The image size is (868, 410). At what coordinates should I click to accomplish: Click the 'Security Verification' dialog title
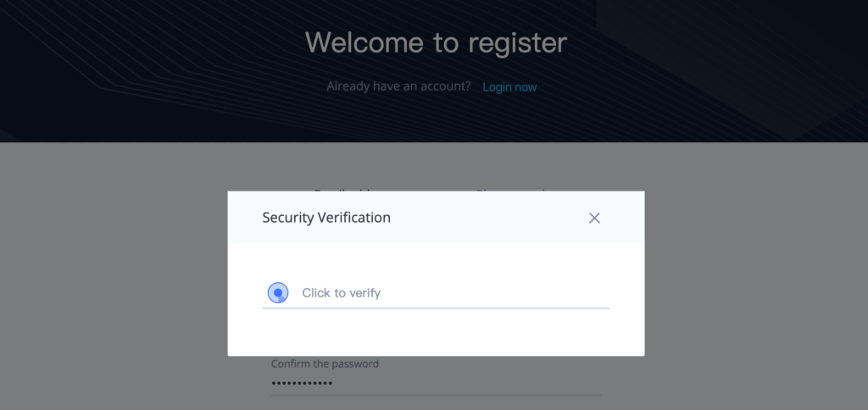(326, 218)
